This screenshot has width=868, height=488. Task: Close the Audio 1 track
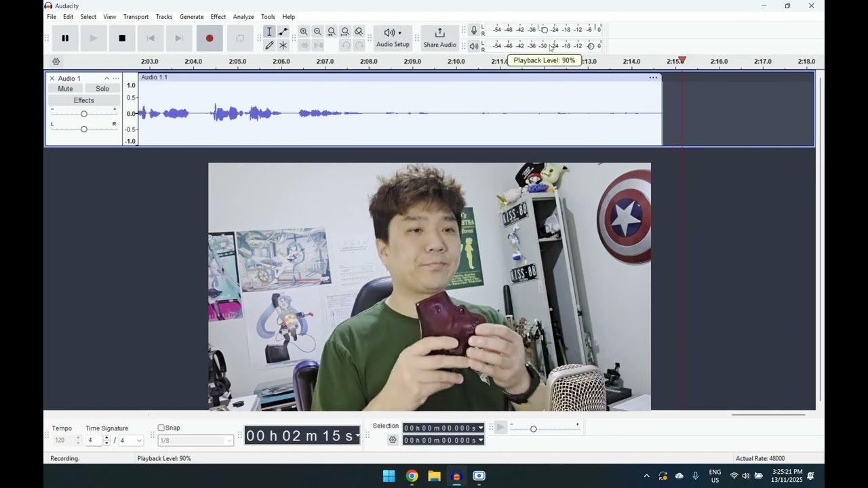click(x=52, y=79)
